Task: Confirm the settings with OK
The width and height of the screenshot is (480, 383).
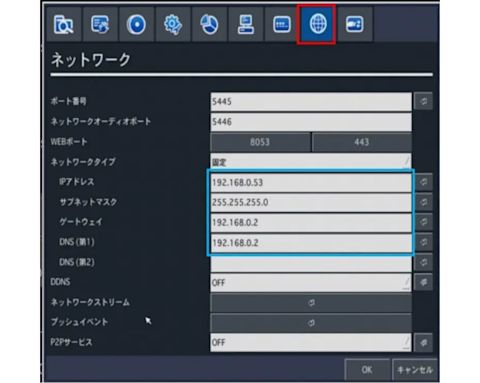Action: point(367,369)
